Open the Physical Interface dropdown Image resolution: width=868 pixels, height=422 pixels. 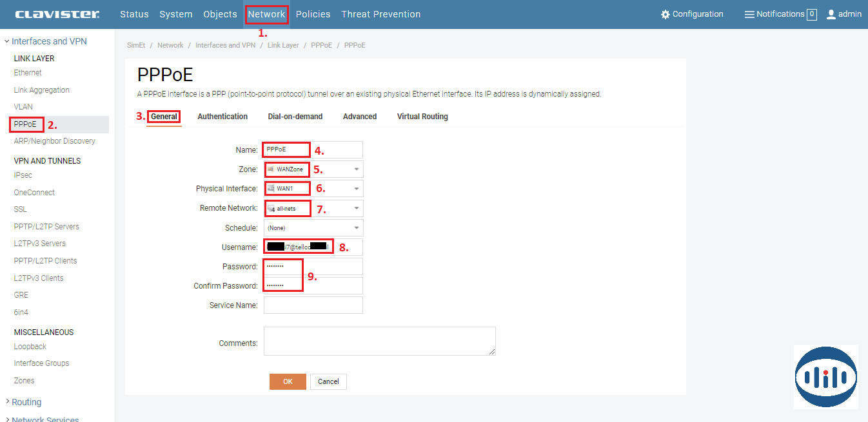(x=357, y=189)
